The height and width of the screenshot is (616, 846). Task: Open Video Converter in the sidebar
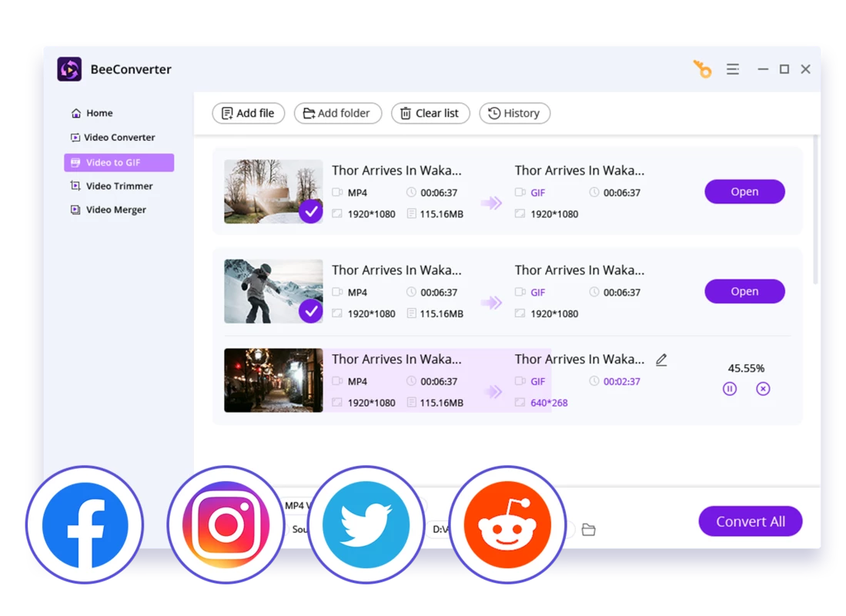click(x=112, y=137)
